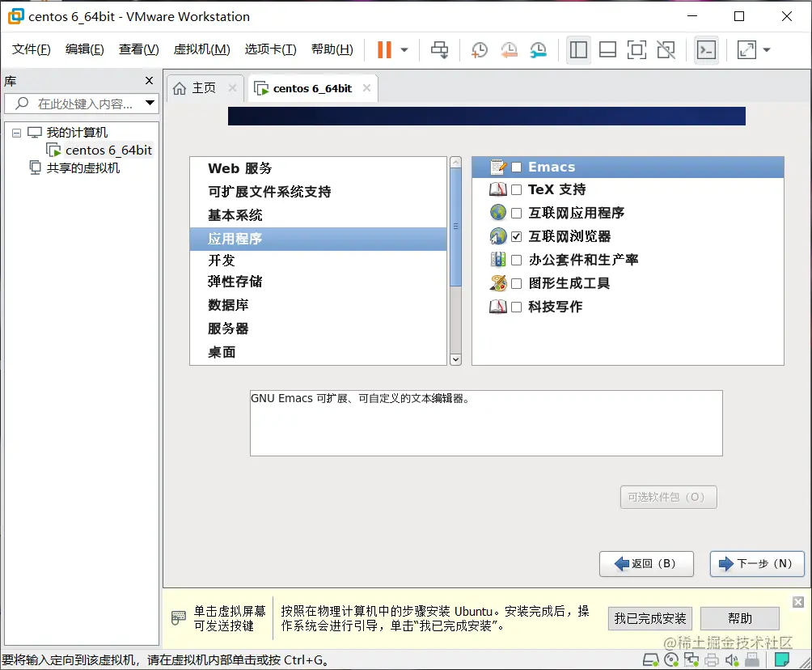Close the 主页 tab
The width and height of the screenshot is (812, 670).
tap(232, 88)
